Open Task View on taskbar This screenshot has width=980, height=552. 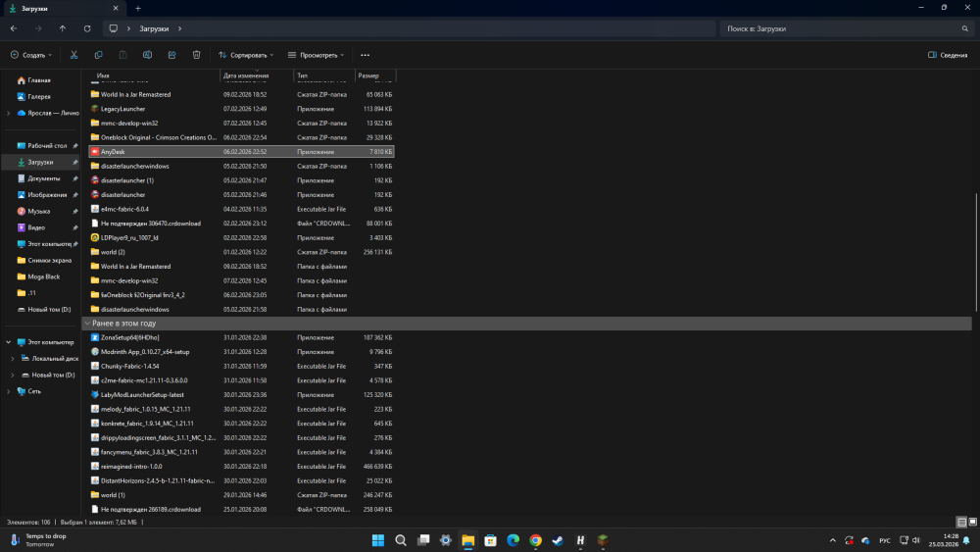(423, 540)
